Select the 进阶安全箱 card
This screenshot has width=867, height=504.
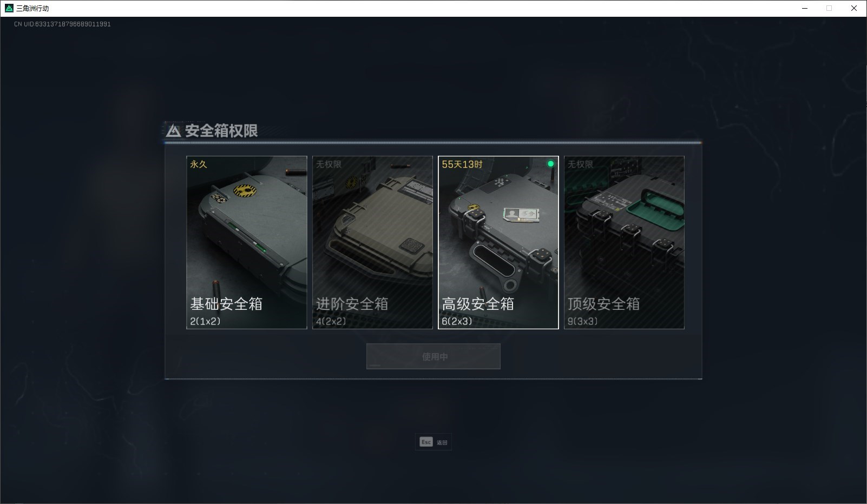(372, 242)
